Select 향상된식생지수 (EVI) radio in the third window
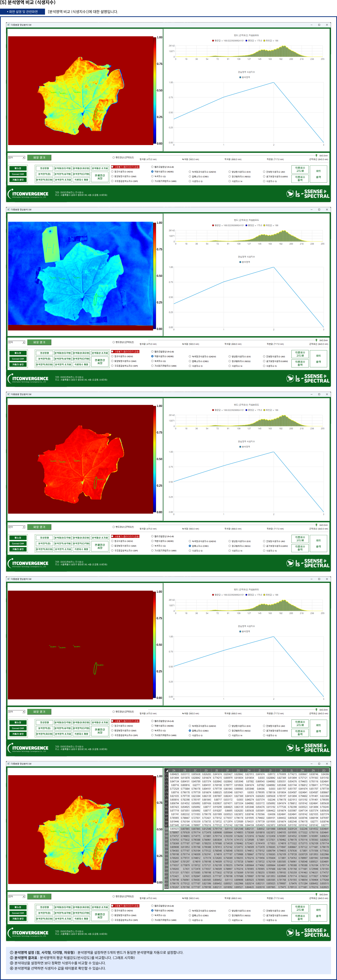 click(230, 541)
